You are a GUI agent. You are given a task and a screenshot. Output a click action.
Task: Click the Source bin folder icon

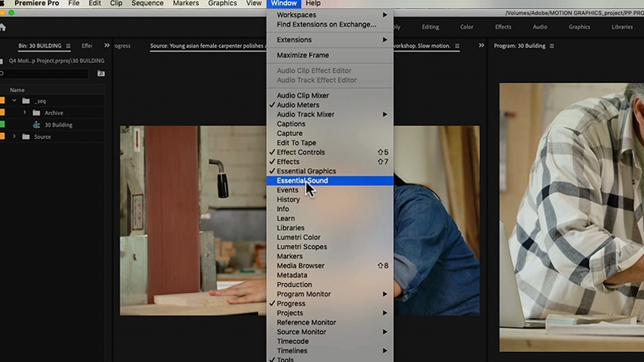[26, 137]
